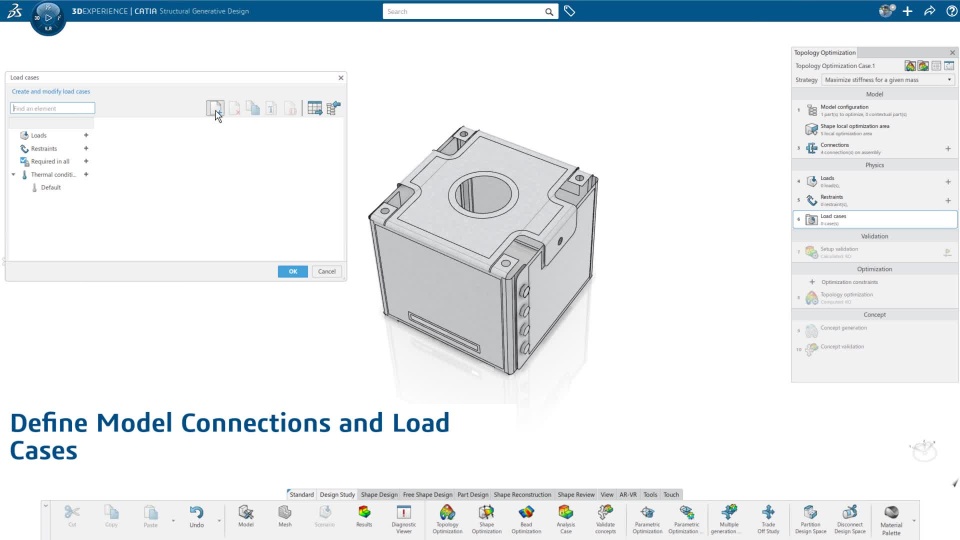Screen dimensions: 960x540
Task: Click the Undo button
Action: (196, 517)
